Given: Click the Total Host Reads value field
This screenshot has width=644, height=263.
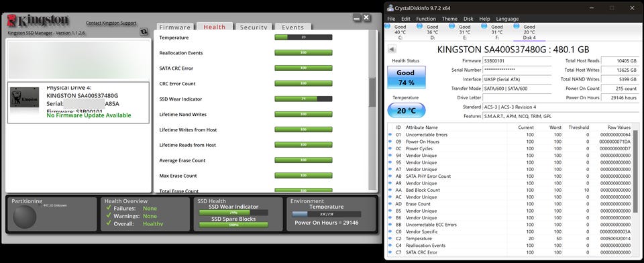Looking at the screenshot, I should (620, 61).
